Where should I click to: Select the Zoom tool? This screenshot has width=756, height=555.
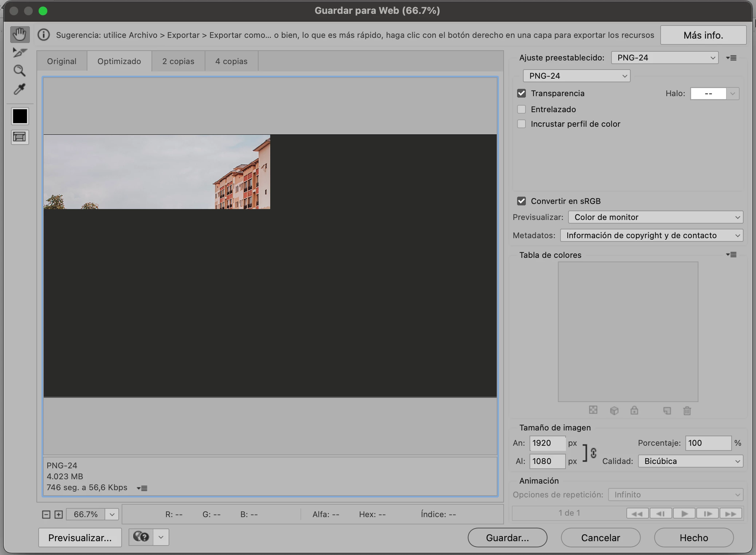tap(20, 71)
